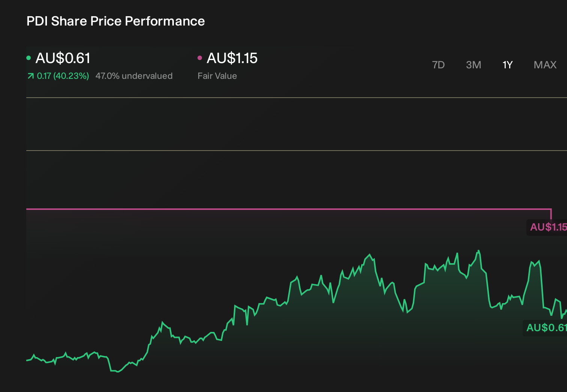The image size is (567, 392).
Task: Click the pink fair value dot
Action: point(200,58)
